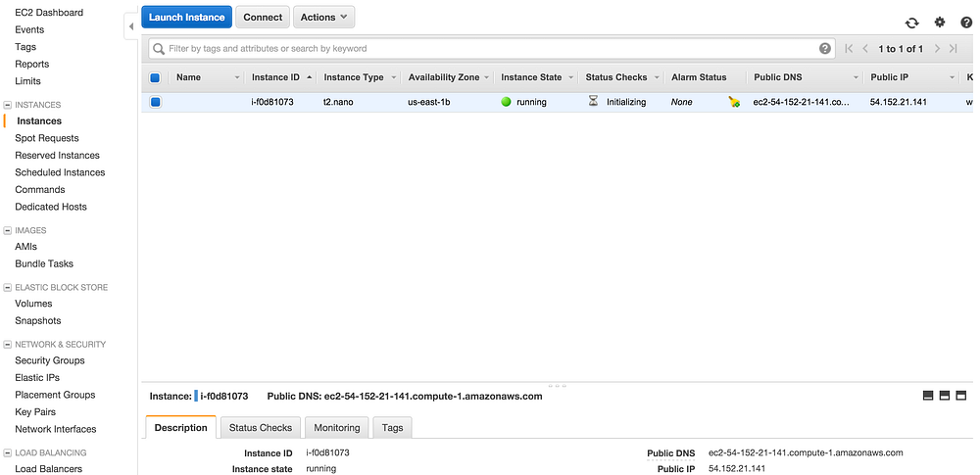
Task: Open AMIs in the sidebar
Action: [25, 247]
